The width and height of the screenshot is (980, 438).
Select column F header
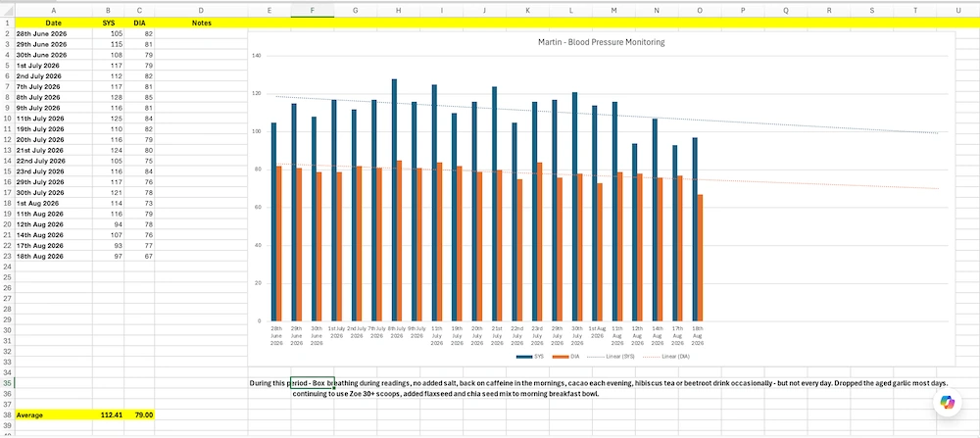click(313, 11)
